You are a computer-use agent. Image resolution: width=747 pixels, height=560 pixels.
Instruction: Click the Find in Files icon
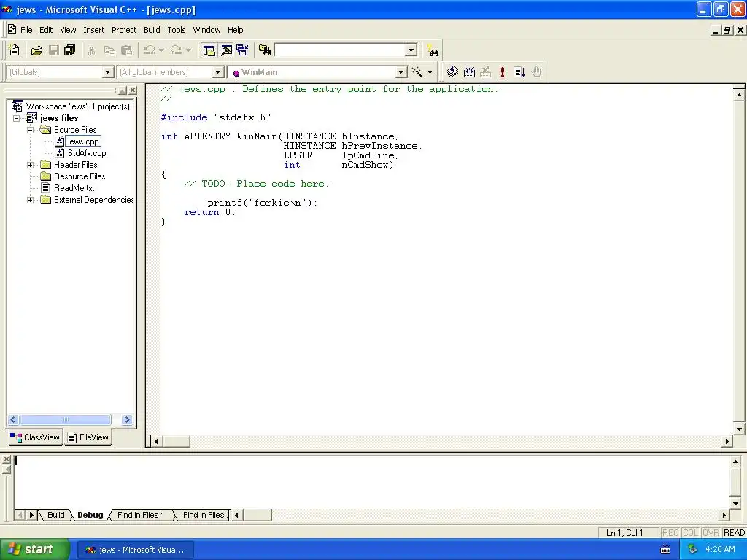pos(265,50)
